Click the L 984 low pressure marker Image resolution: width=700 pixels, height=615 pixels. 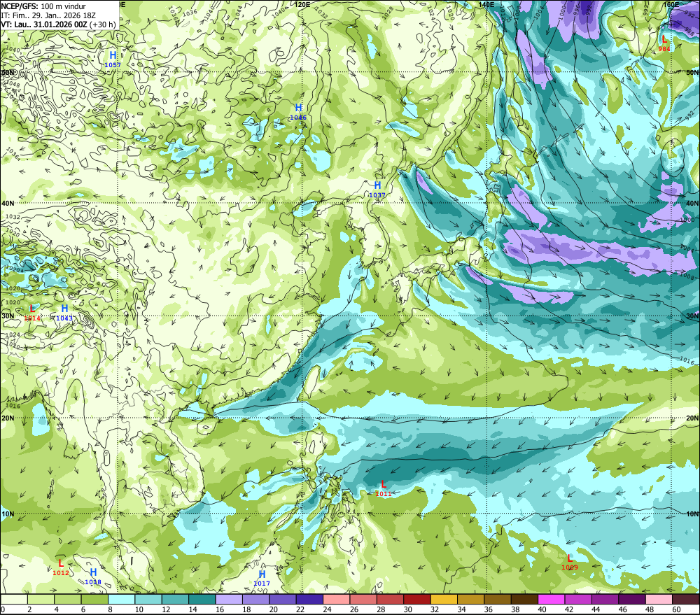tap(664, 43)
